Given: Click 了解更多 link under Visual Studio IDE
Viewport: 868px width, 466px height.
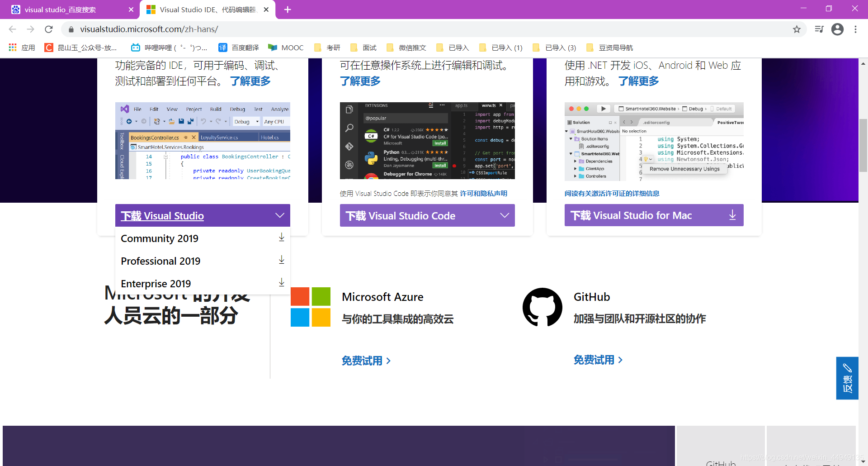Looking at the screenshot, I should (250, 81).
